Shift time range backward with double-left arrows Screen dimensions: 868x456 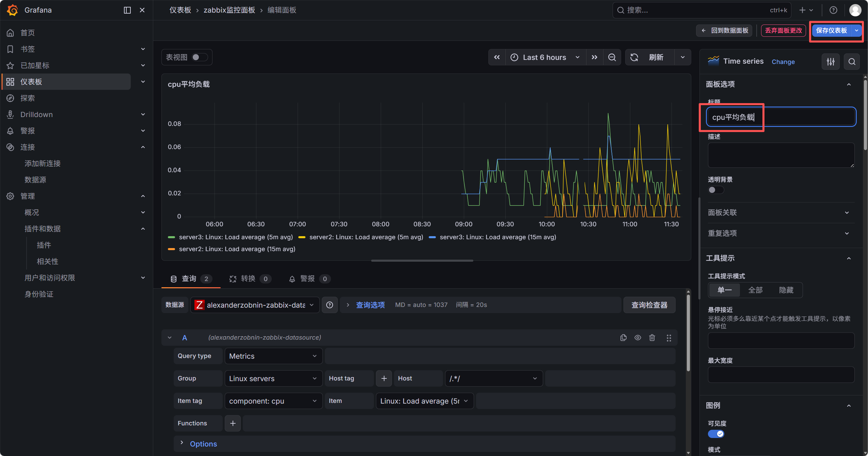point(497,57)
